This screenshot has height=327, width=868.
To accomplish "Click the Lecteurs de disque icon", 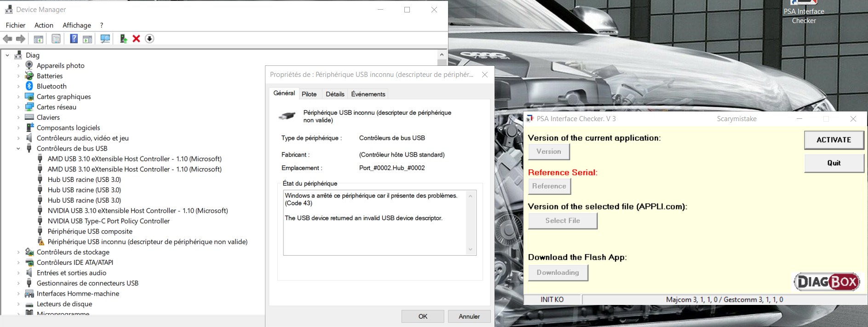I will (29, 304).
